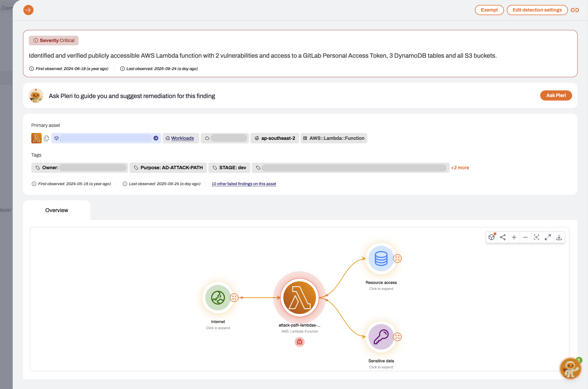Image resolution: width=588 pixels, height=389 pixels.
Task: Click the Owner tag
Action: point(80,168)
